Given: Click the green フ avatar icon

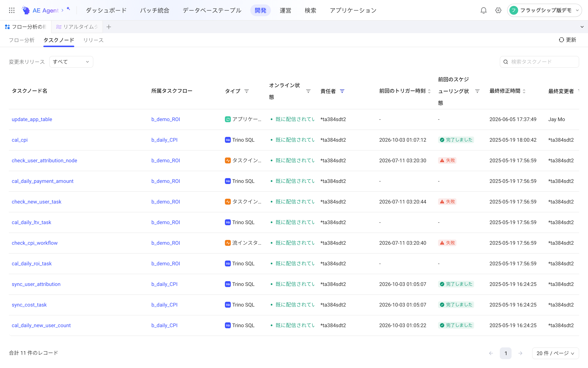Looking at the screenshot, I should click(x=514, y=10).
